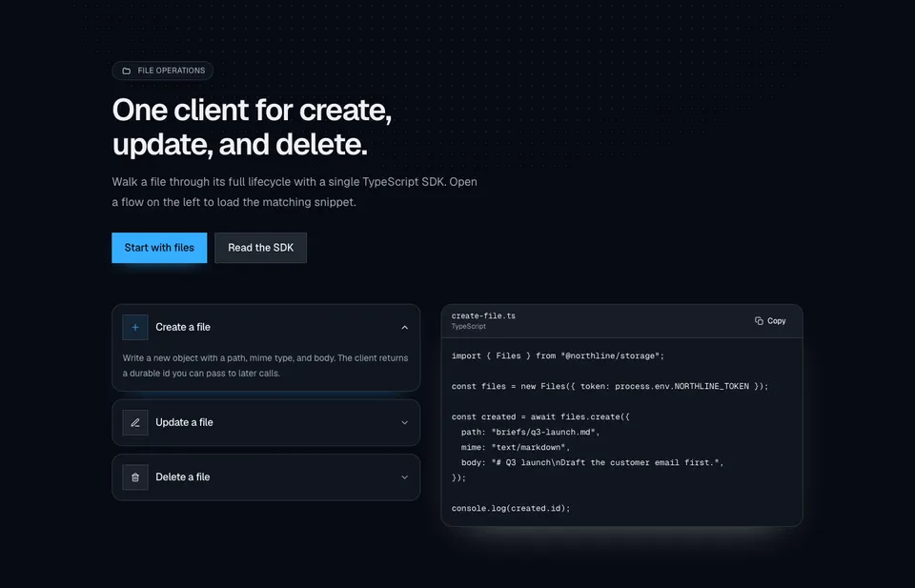915x588 pixels.
Task: Click the copy icon in the code panel header
Action: point(759,321)
